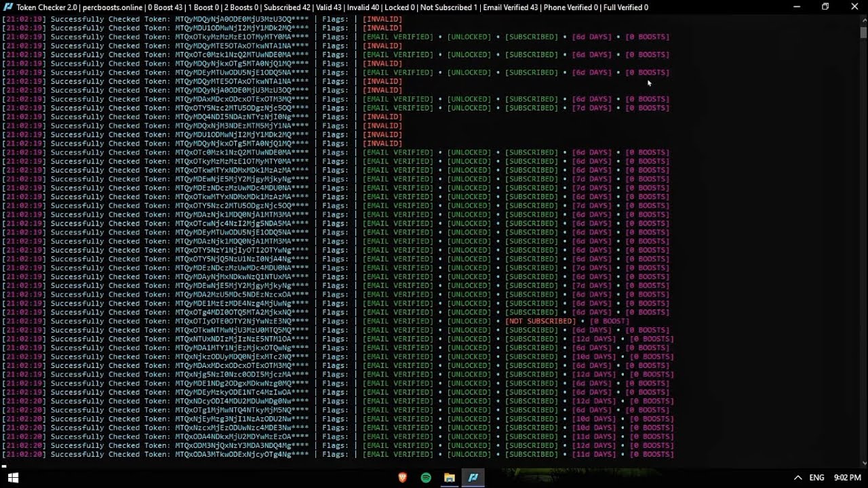Image resolution: width=868 pixels, height=488 pixels.
Task: Open File Explorer from the taskbar
Action: (x=450, y=478)
